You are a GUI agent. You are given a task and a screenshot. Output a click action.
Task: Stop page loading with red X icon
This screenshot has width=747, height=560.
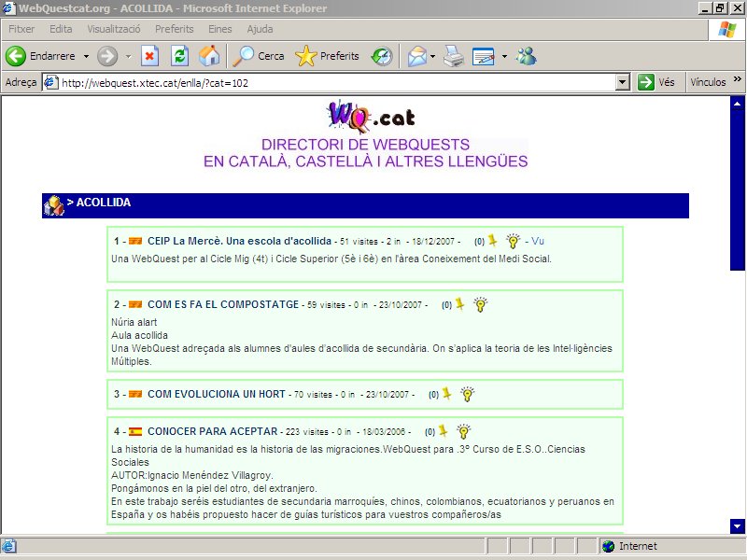click(x=149, y=56)
